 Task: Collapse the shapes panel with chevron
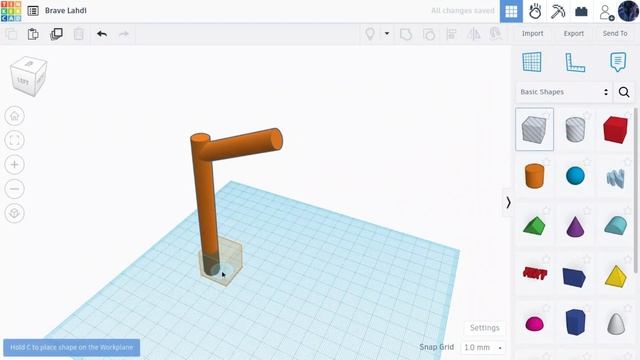[508, 202]
